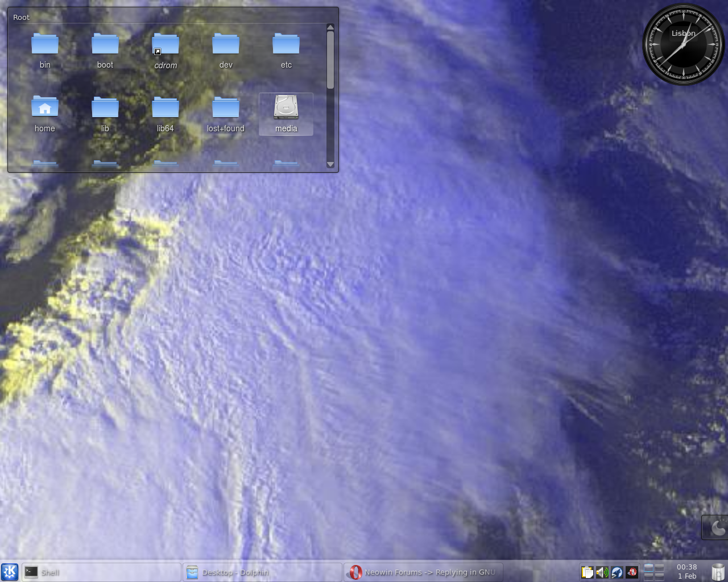Select the media drive icon

click(286, 108)
